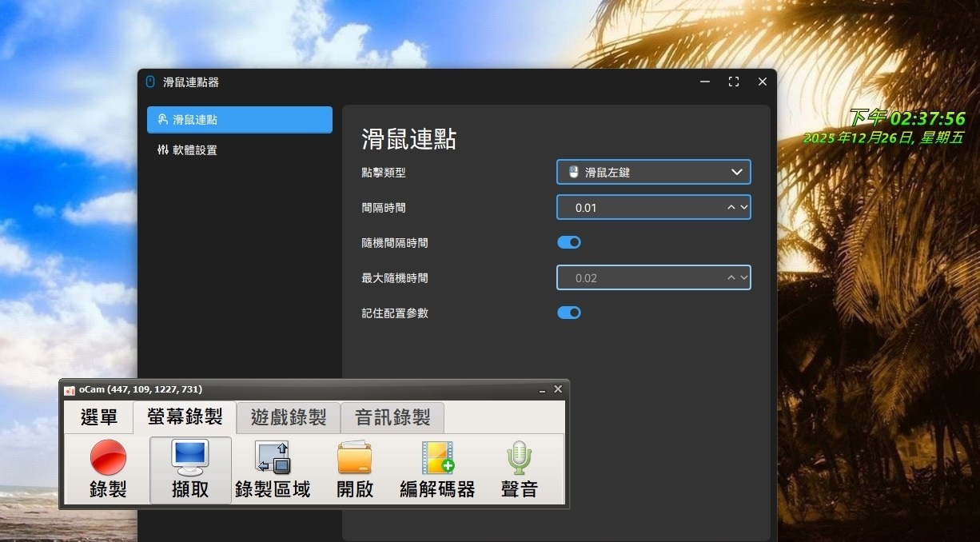
Task: Click the red 錄製 record icon
Action: point(108,457)
